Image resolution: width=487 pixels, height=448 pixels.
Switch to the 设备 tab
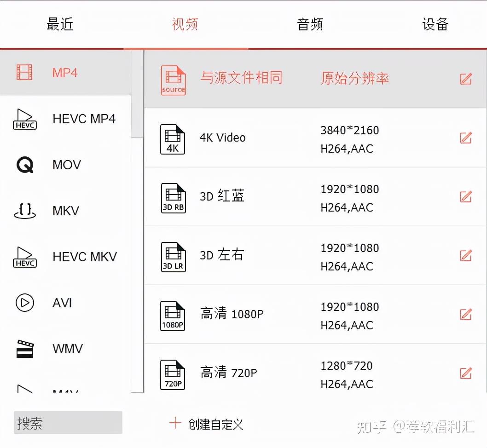pyautogui.click(x=435, y=24)
